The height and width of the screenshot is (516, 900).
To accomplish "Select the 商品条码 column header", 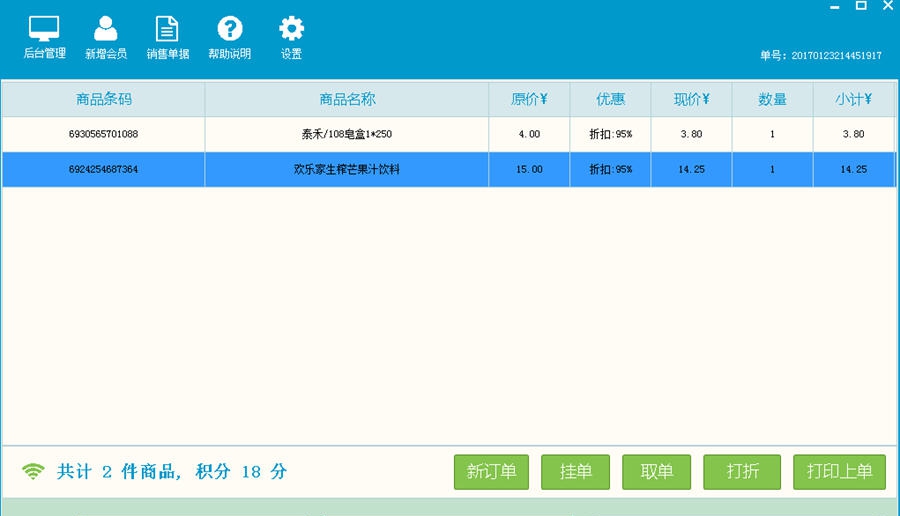I will point(103,99).
